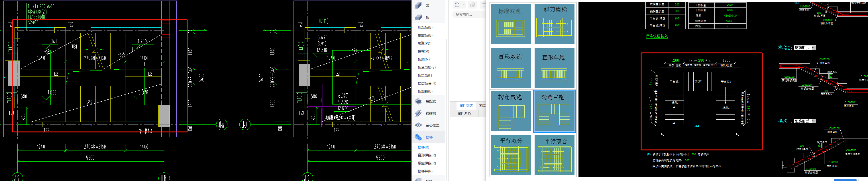Select 楼层板带(H) in the tree
This screenshot has width=868, height=181.
tap(427, 83)
